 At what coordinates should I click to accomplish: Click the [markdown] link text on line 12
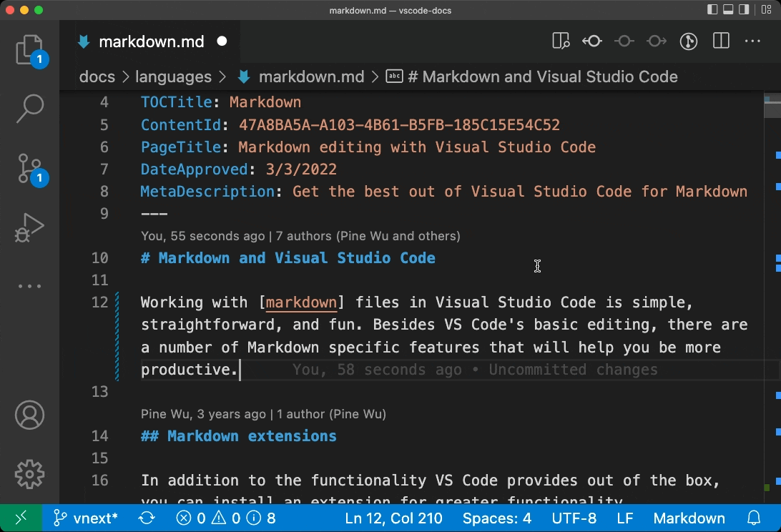coord(301,302)
